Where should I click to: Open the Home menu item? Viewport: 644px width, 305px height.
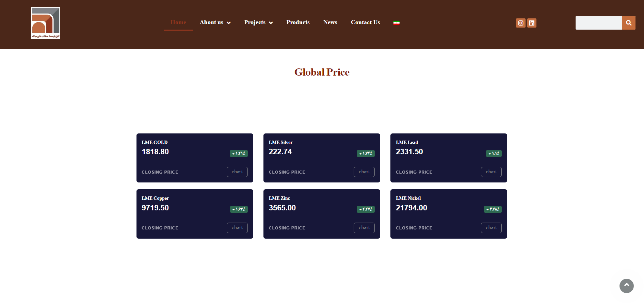(x=178, y=22)
